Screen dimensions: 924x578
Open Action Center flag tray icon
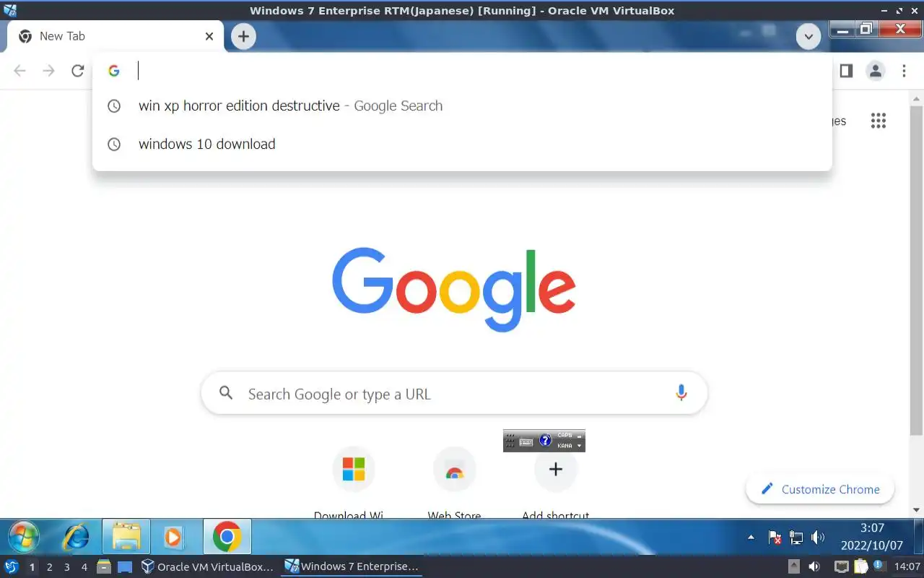775,538
